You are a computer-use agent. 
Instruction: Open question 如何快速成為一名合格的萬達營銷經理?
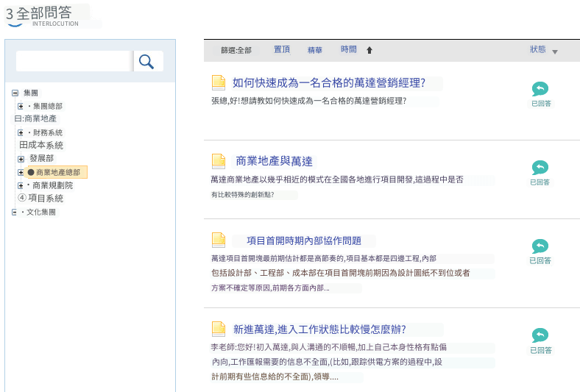(x=329, y=83)
